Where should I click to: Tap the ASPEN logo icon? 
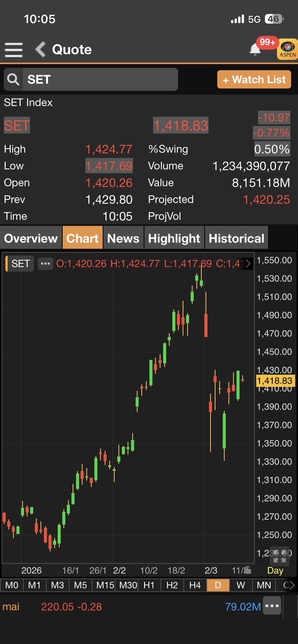click(x=288, y=49)
